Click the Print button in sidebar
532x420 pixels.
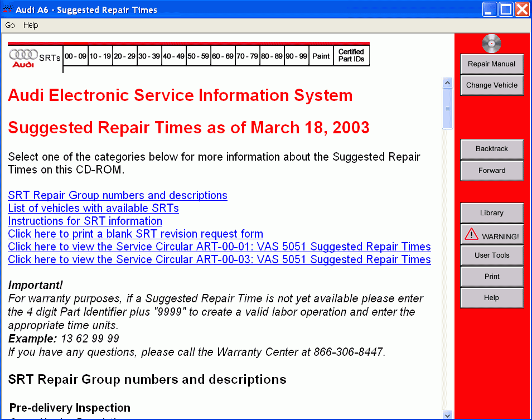coord(492,277)
